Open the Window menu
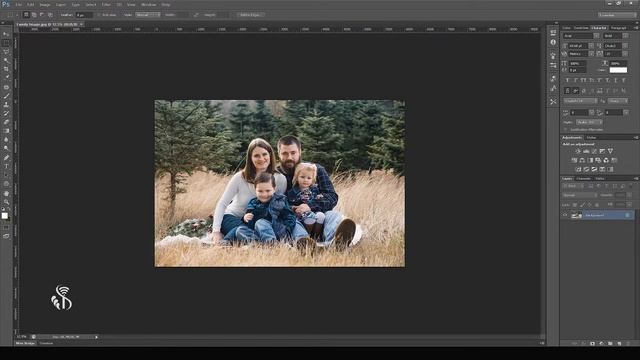The width and height of the screenshot is (640, 360). coord(149,4)
